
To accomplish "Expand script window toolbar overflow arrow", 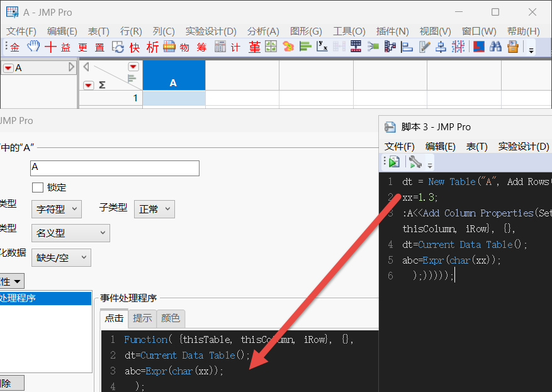I will click(429, 165).
